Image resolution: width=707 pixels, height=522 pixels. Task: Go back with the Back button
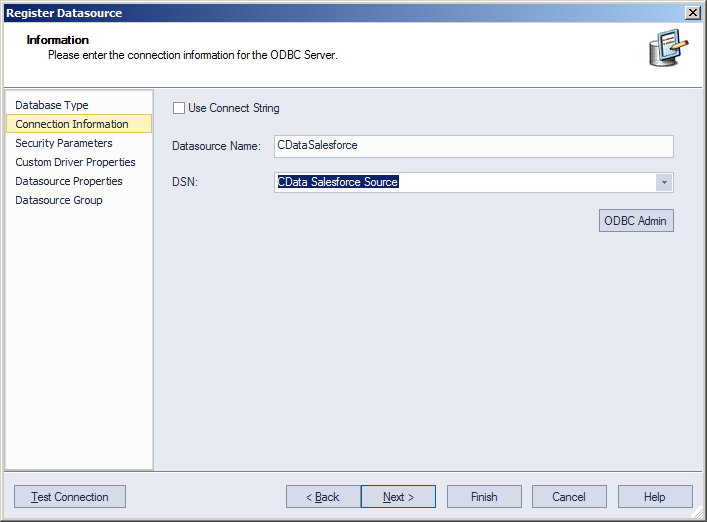[323, 497]
